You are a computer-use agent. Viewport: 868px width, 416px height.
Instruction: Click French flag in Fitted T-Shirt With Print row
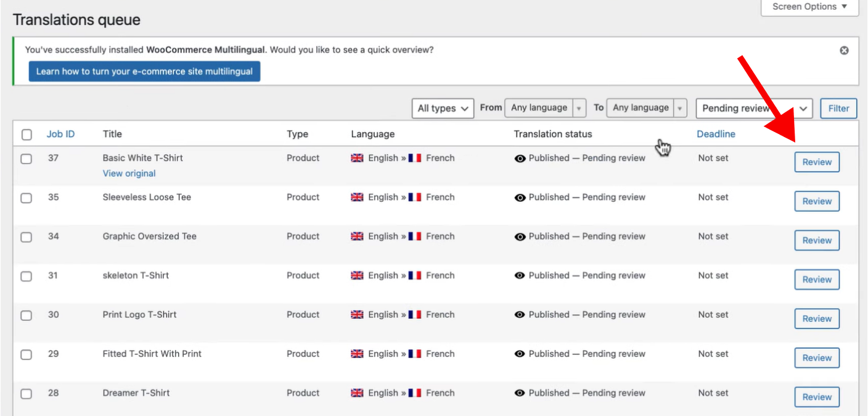tap(415, 354)
